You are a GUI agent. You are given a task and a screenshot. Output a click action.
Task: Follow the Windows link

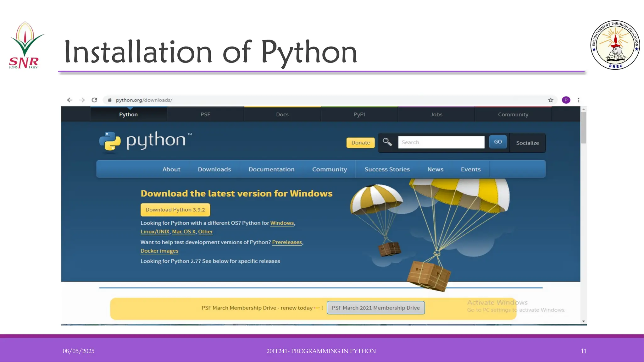point(282,223)
